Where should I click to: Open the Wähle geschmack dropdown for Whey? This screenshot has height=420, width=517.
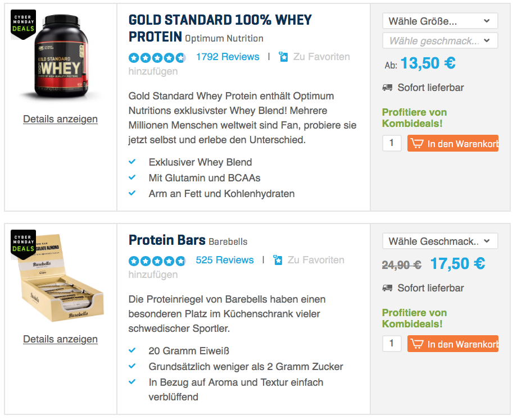(x=440, y=40)
